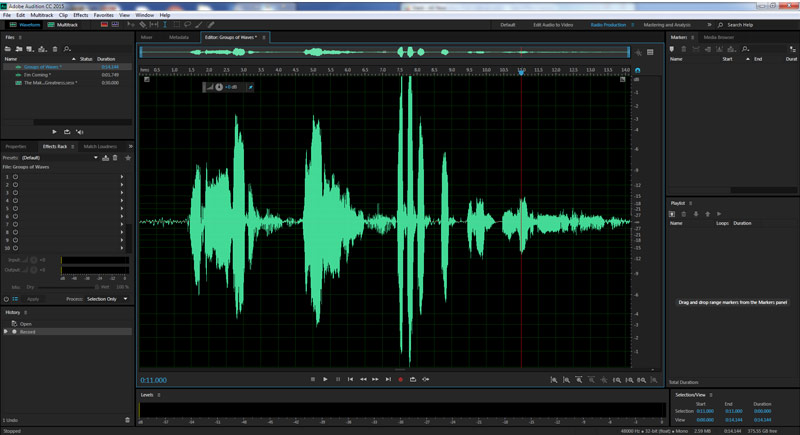Open the Favorites menu
Viewport: 800px width, 435px height.
point(104,15)
